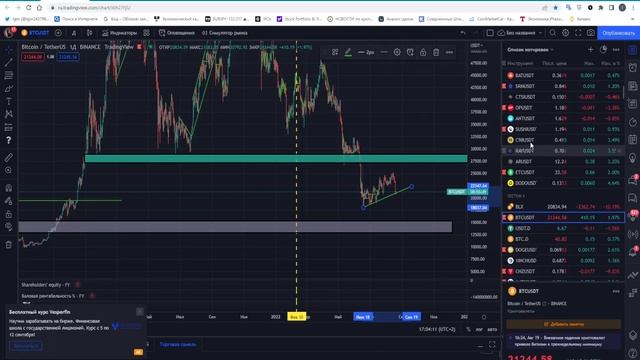
Task: Open the candlestick chart type menu
Action: 89,33
